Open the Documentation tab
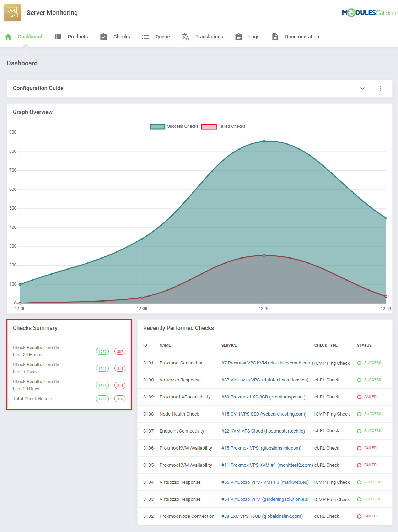 click(302, 37)
